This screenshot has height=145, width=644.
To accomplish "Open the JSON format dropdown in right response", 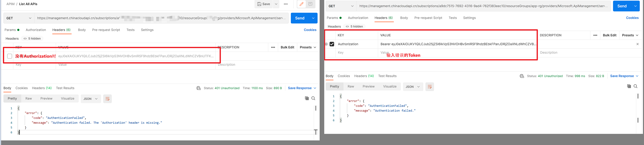I will click(x=412, y=87).
